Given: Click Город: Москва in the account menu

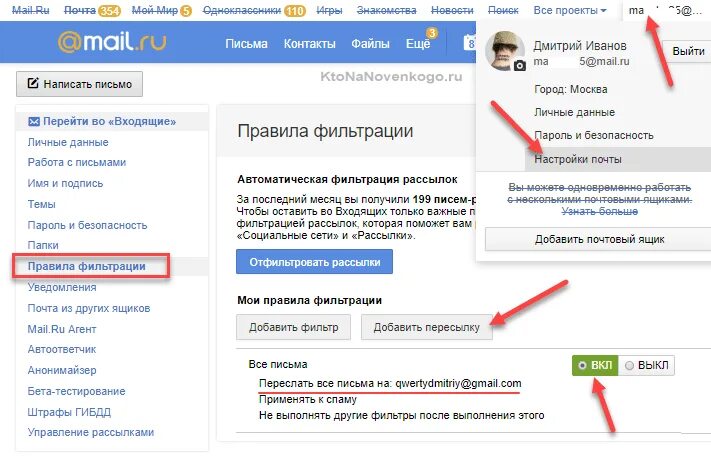Looking at the screenshot, I should [570, 89].
